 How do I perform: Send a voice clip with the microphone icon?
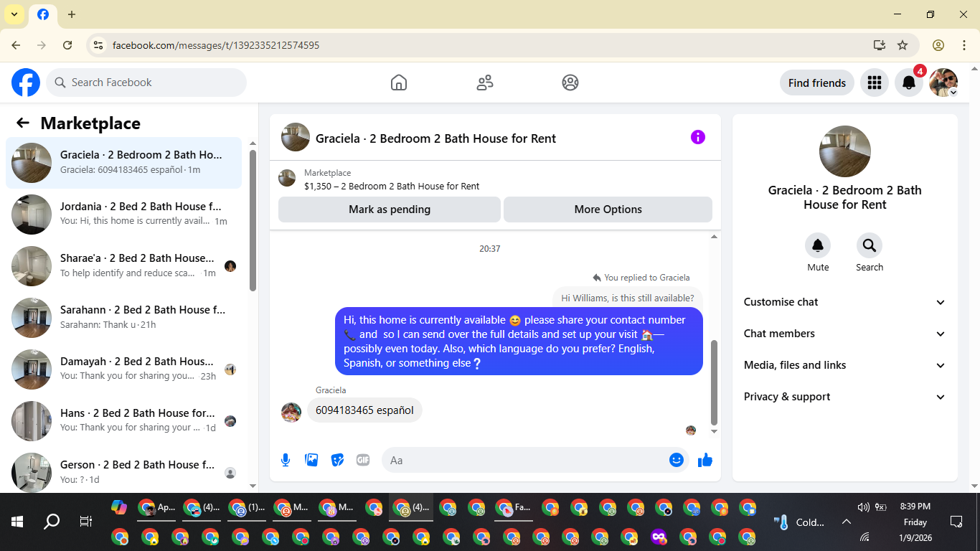tap(286, 460)
